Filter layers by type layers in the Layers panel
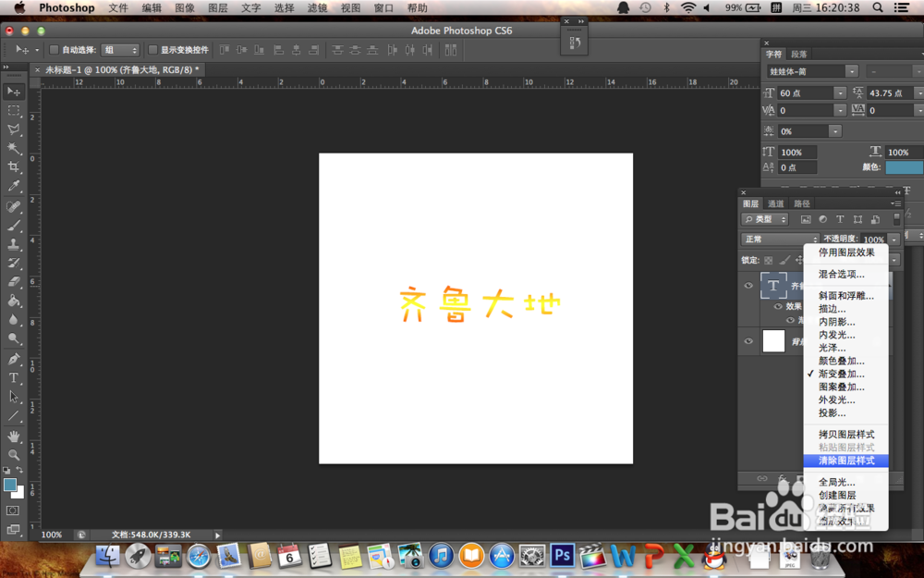 [x=840, y=219]
